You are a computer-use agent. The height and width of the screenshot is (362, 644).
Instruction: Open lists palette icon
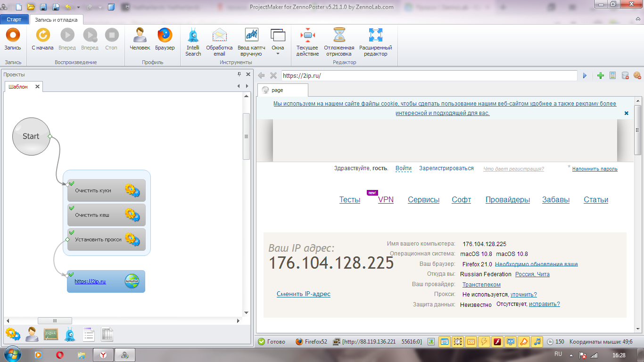click(89, 334)
